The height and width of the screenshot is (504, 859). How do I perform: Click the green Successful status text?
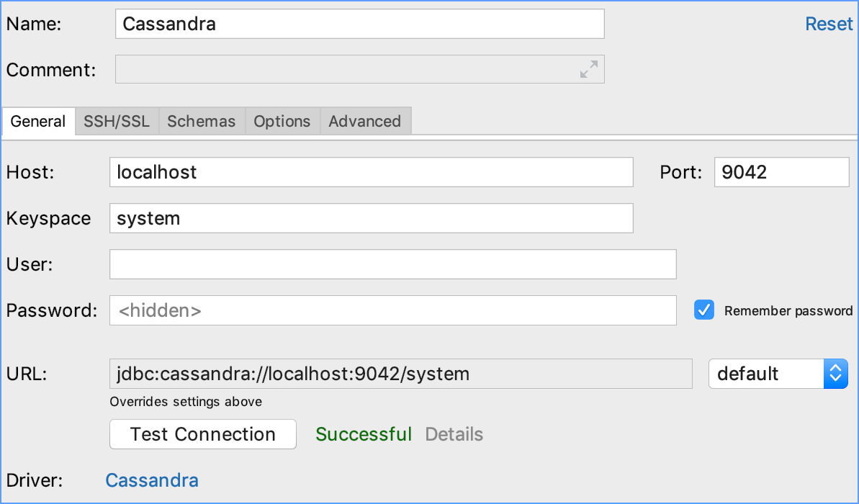point(364,434)
